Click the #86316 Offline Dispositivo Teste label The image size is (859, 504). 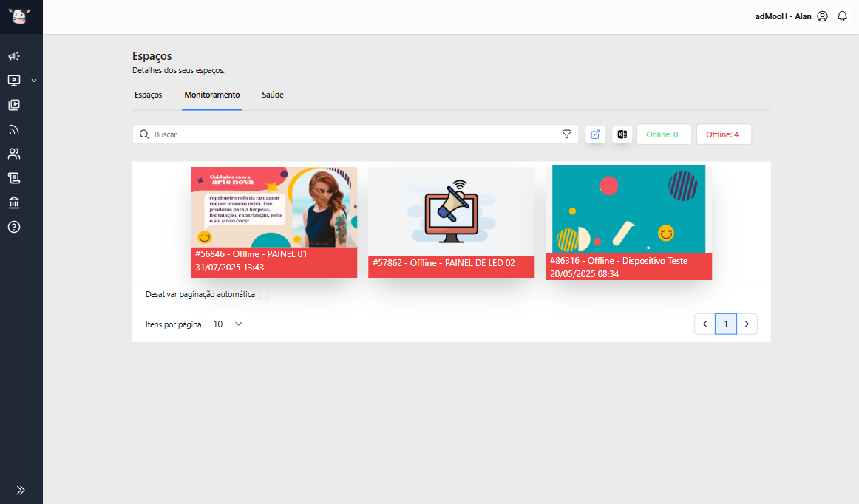629,267
